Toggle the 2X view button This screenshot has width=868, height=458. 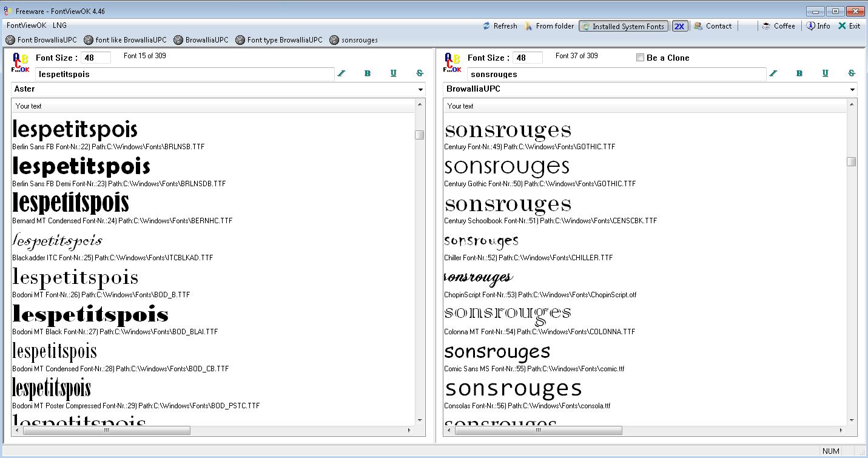(679, 26)
